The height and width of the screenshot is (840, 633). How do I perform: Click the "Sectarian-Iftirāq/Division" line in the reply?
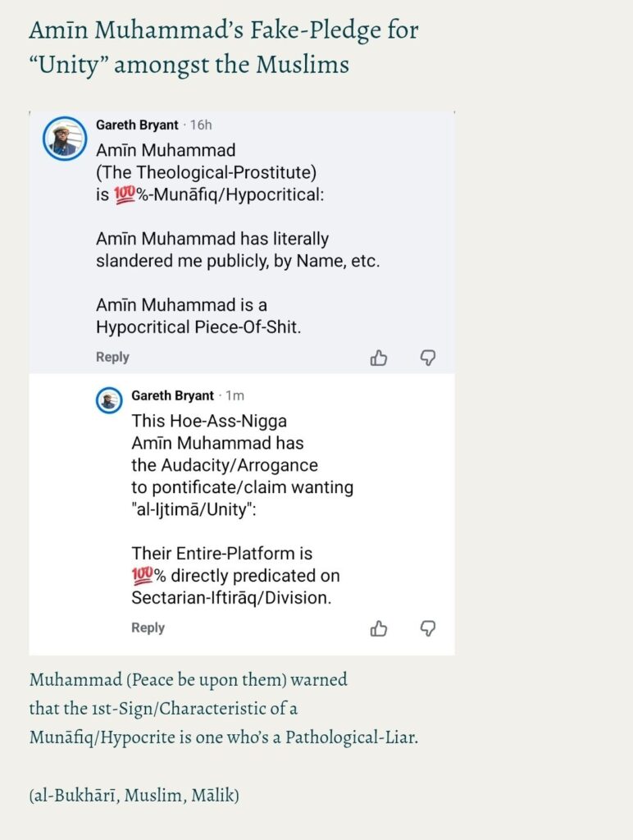[231, 597]
